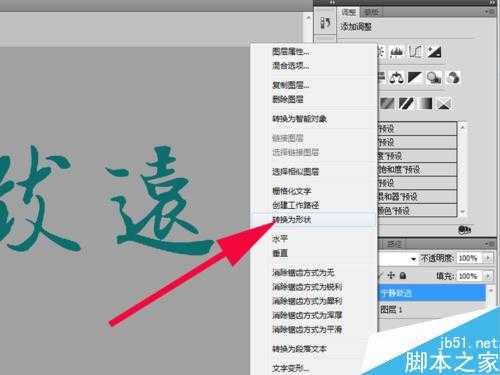Image resolution: width=500 pixels, height=375 pixels.
Task: Choose 栅格化文字 menu entry
Action: point(292,191)
